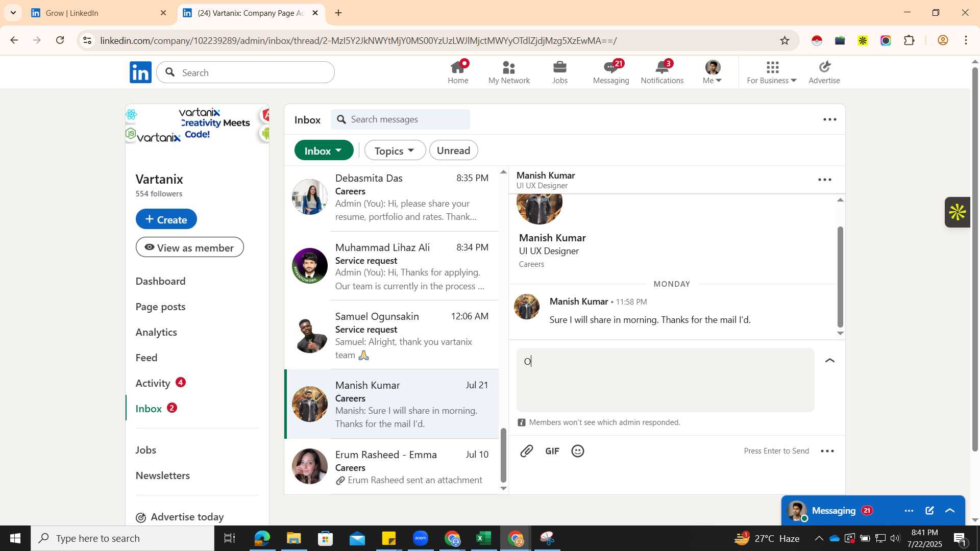This screenshot has width=980, height=551.
Task: Expand the Inbox filter dropdown
Action: [x=324, y=151]
